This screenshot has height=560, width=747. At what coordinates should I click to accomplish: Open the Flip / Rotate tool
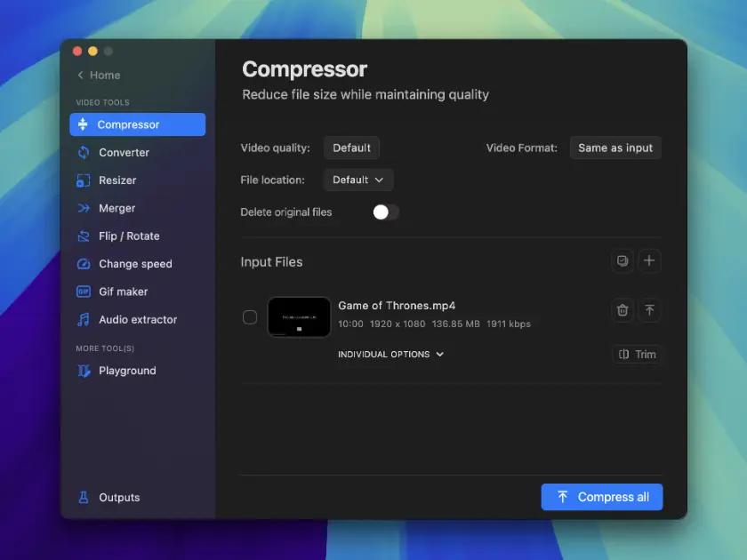[129, 236]
